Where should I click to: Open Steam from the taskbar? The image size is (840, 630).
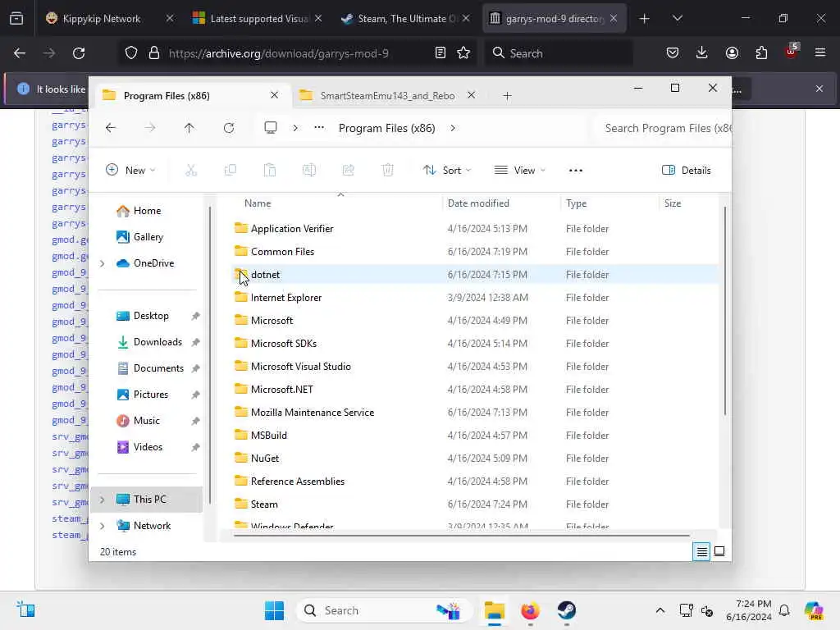tap(566, 610)
